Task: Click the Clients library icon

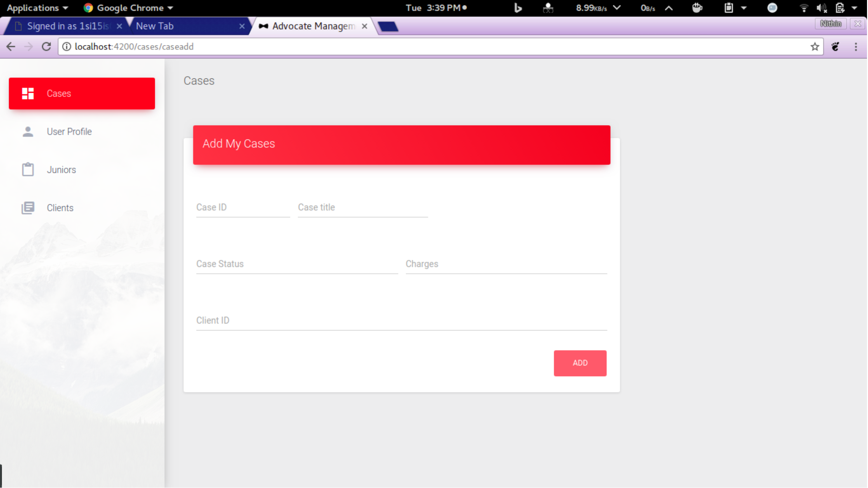Action: coord(28,208)
